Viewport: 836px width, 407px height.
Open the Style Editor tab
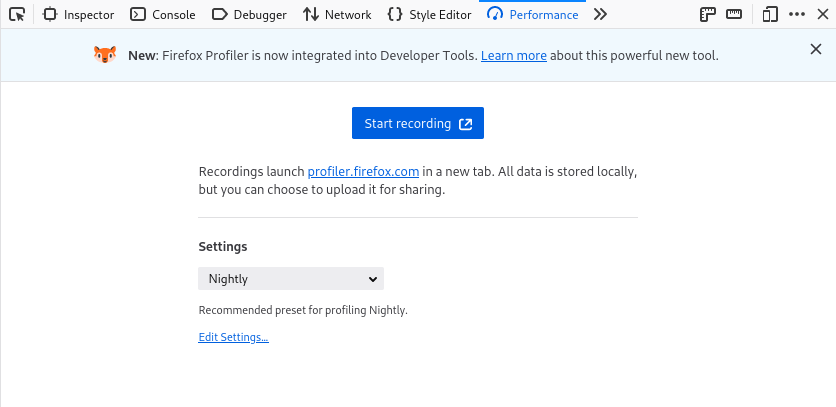pos(429,15)
